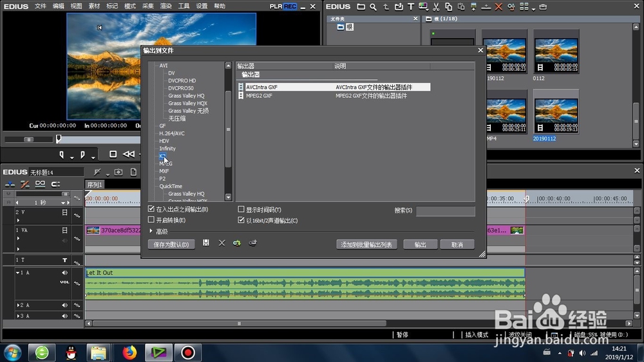Click the new sequence page icon

(x=133, y=172)
